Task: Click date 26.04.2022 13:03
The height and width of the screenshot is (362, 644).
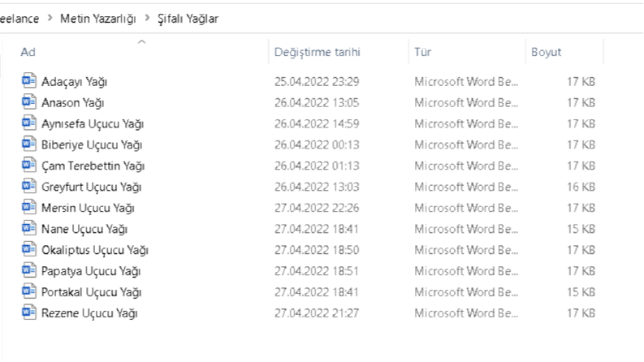Action: 317,187
